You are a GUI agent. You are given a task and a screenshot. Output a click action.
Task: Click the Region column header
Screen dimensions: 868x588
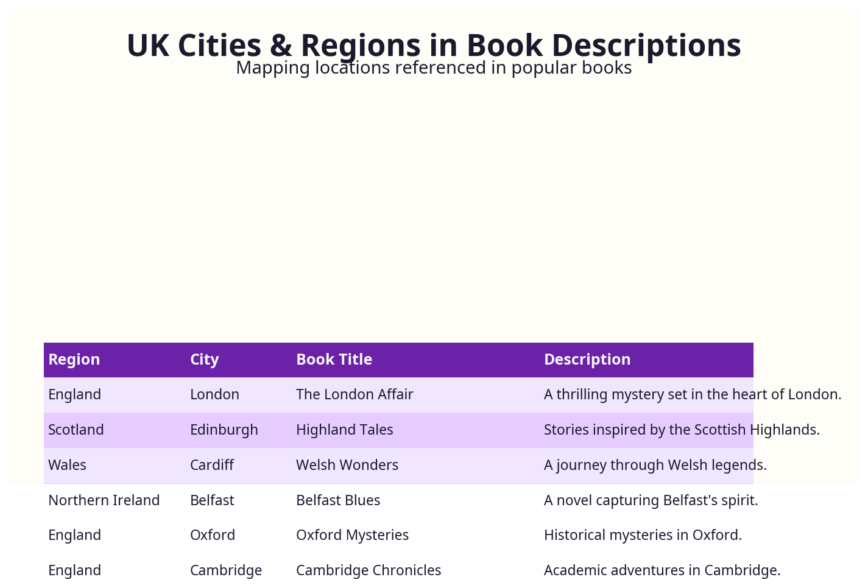(x=74, y=359)
